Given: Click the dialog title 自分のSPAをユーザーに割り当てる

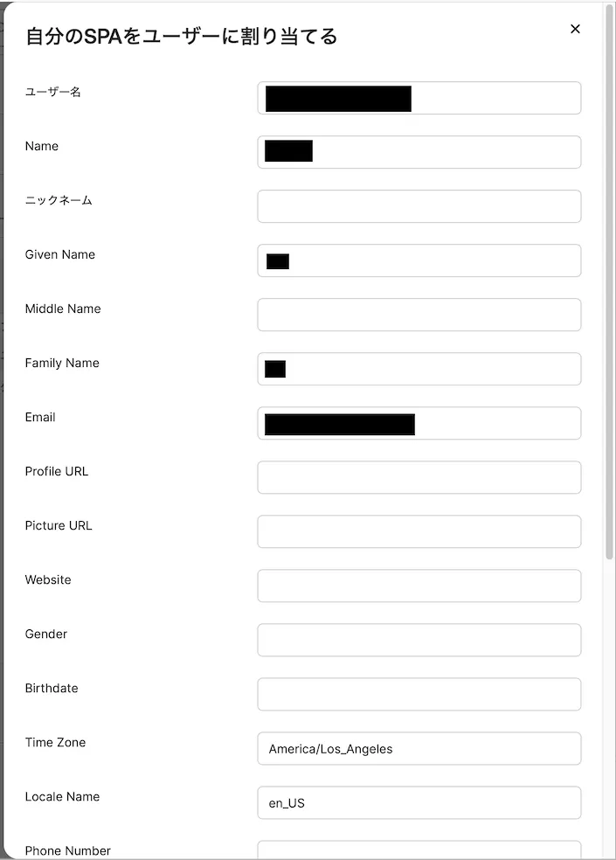Looking at the screenshot, I should click(182, 36).
